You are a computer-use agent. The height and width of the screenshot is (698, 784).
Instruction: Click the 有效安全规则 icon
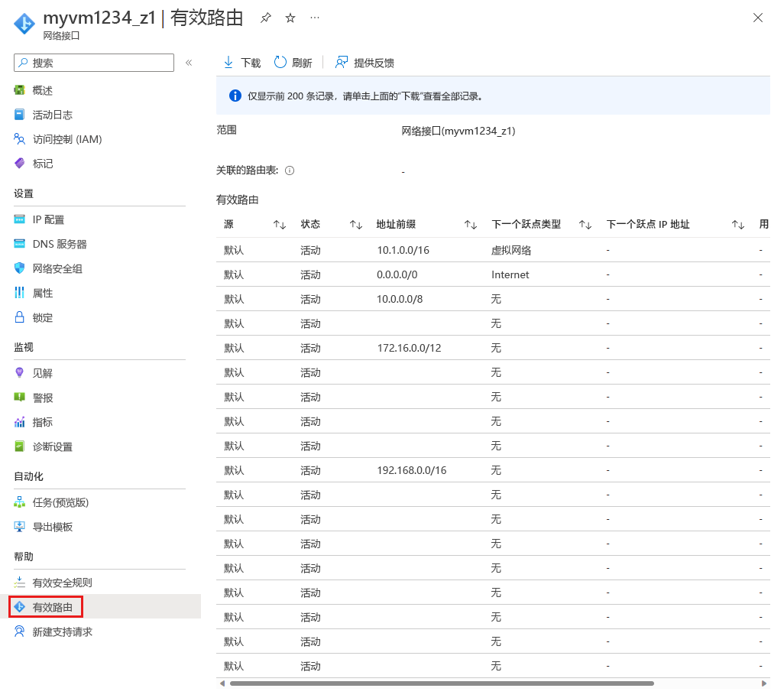click(x=20, y=582)
